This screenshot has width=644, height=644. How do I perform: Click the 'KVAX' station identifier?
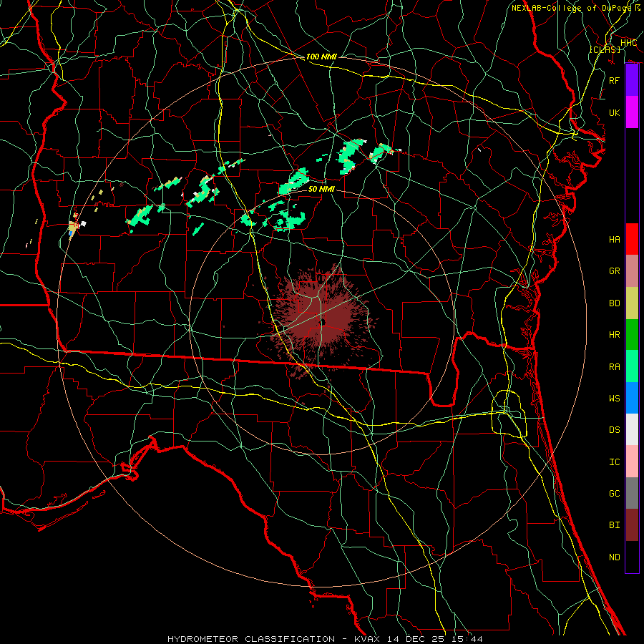[x=367, y=639]
